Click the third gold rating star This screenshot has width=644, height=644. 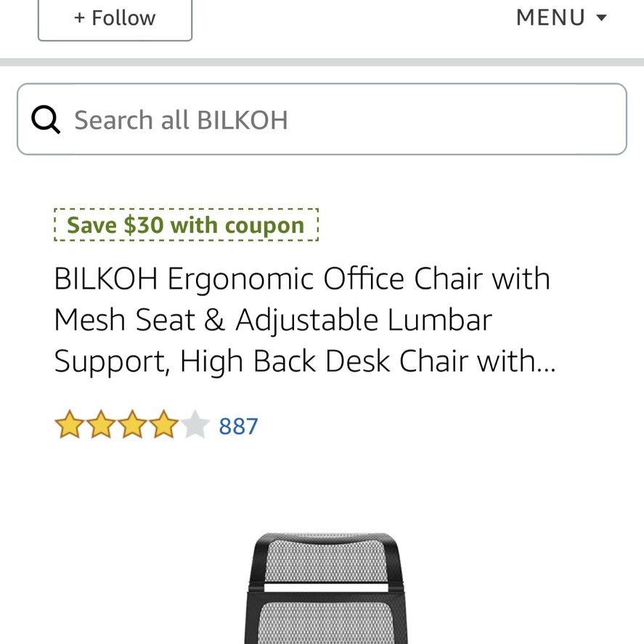(x=132, y=425)
